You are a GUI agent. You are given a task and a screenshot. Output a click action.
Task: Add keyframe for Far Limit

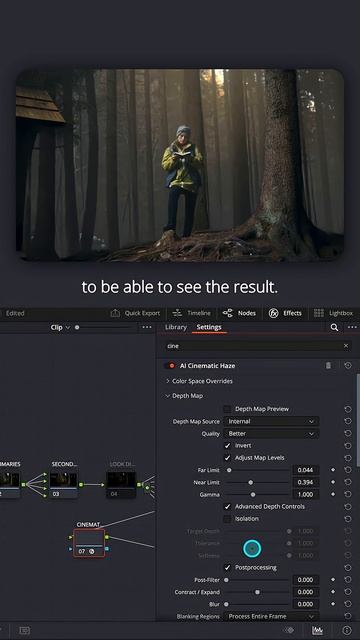click(x=333, y=470)
